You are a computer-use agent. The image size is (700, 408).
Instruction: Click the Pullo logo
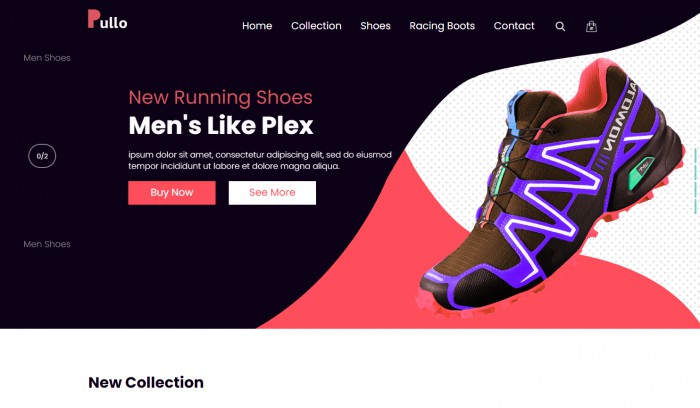(x=107, y=19)
